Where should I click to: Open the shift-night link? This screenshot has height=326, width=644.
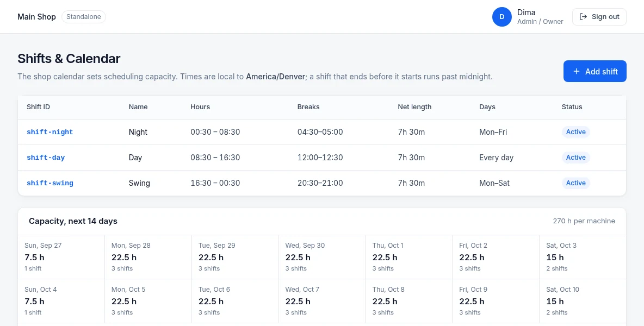pyautogui.click(x=49, y=132)
